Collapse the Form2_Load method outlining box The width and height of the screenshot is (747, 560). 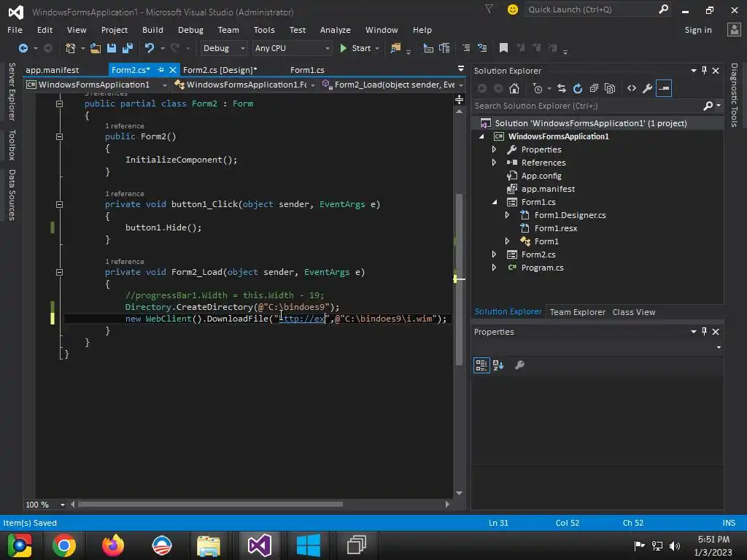tap(59, 273)
